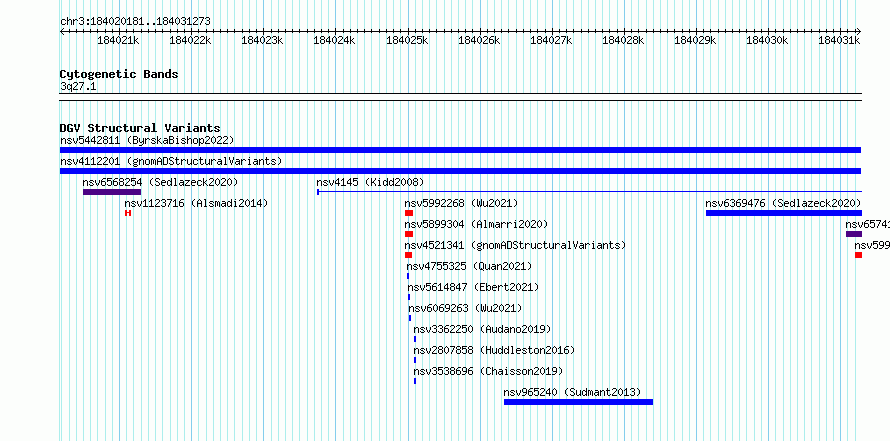
Task: Click the ruler's right arrow end
Action: point(859,31)
